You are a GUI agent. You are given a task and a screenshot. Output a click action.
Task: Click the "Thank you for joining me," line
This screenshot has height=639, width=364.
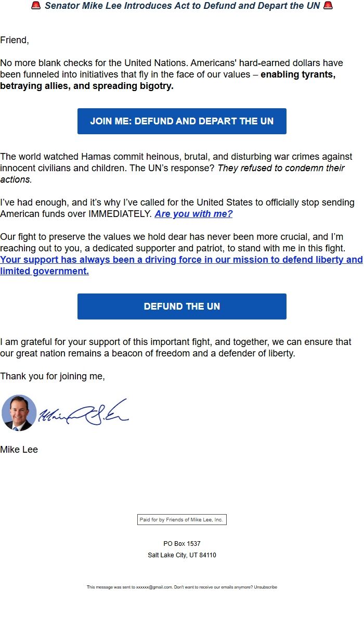tap(53, 376)
